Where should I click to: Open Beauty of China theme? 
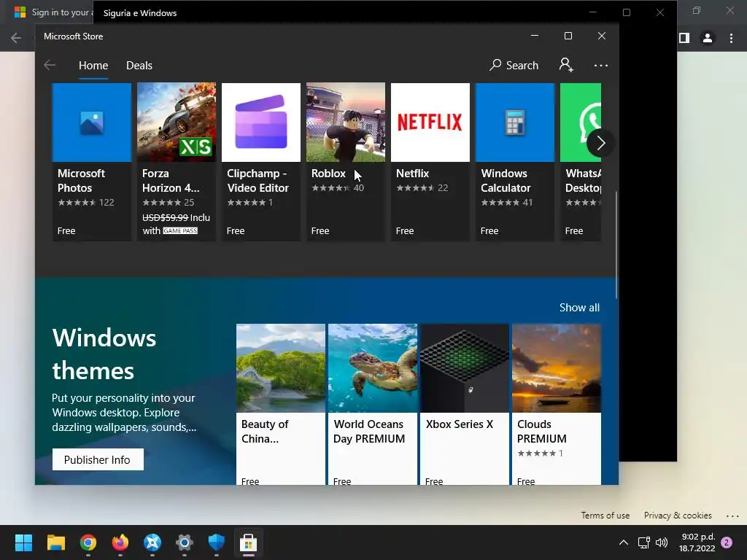pyautogui.click(x=281, y=404)
